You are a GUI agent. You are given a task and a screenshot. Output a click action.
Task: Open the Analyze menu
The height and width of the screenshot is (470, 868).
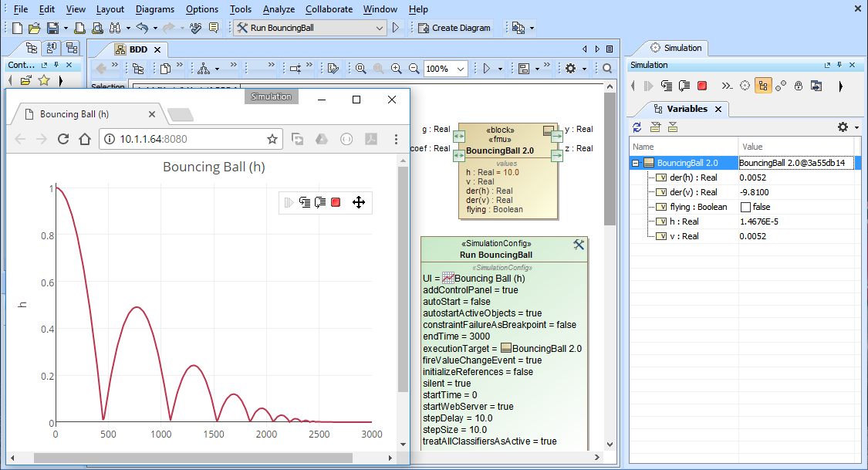(x=279, y=9)
